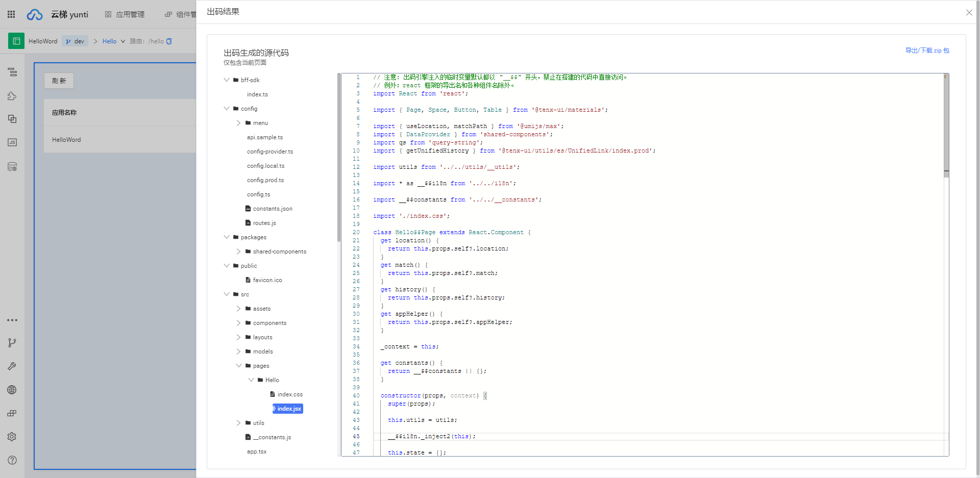Collapse the config folder
The image size is (980, 478).
pyautogui.click(x=227, y=108)
